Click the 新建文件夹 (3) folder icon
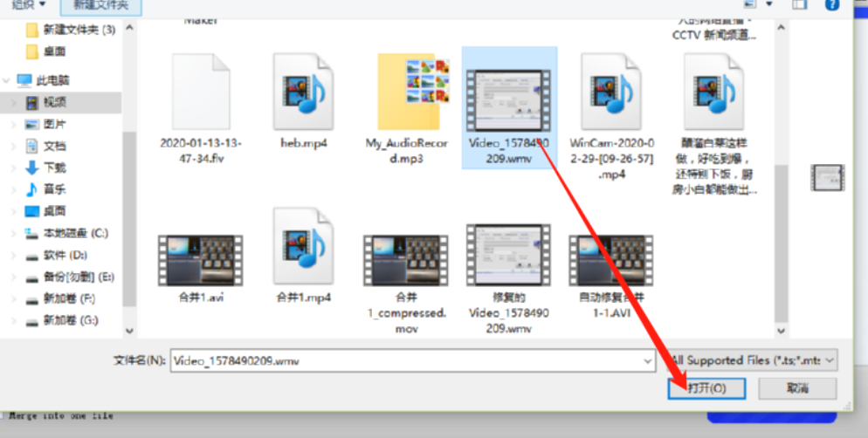Screen dimensions: 868x438 click(x=32, y=30)
